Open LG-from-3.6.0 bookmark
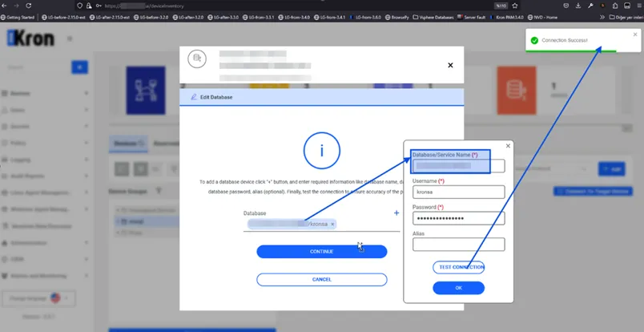The image size is (644, 332). 365,18
